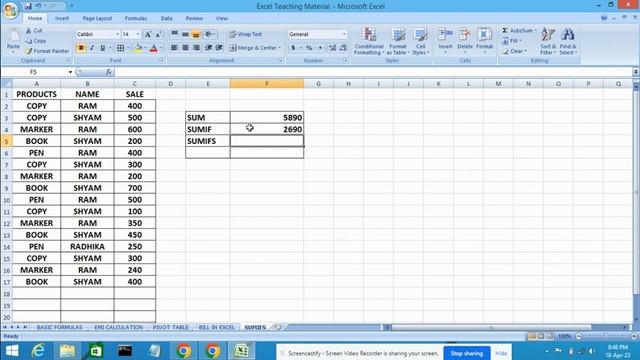The height and width of the screenshot is (360, 640).
Task: Click Decrease Indent icon
Action: pos(209,48)
